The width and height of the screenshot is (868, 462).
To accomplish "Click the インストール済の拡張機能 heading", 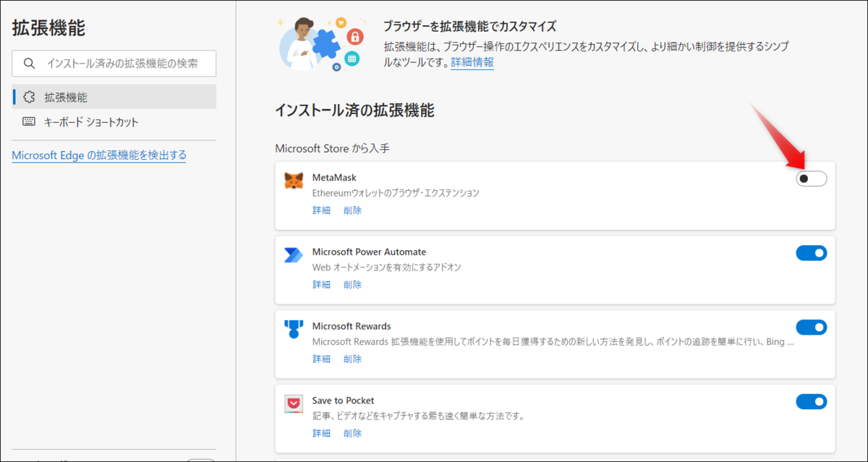I will point(354,111).
